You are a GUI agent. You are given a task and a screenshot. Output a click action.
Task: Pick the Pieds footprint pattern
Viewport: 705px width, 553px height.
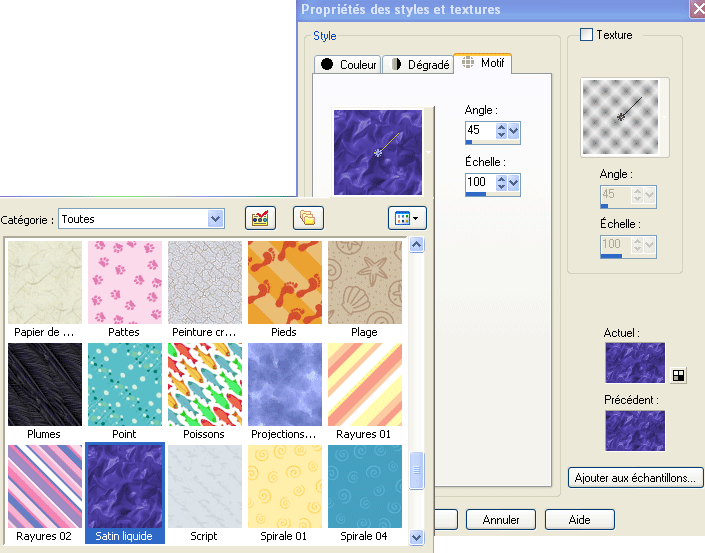[x=284, y=282]
